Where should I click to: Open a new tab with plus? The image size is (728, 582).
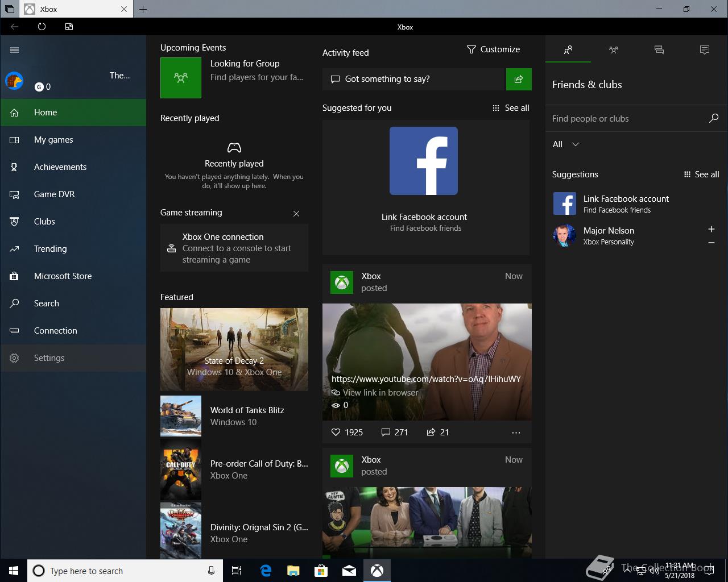tap(143, 9)
